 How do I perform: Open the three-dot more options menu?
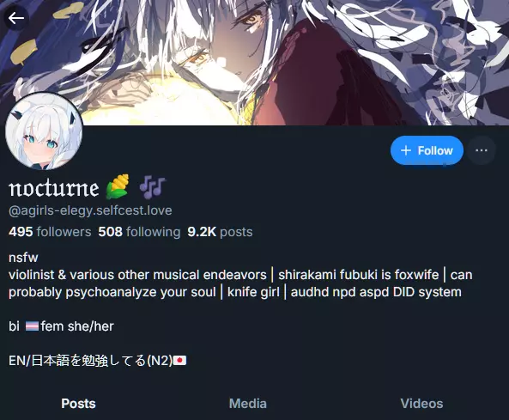tap(481, 150)
